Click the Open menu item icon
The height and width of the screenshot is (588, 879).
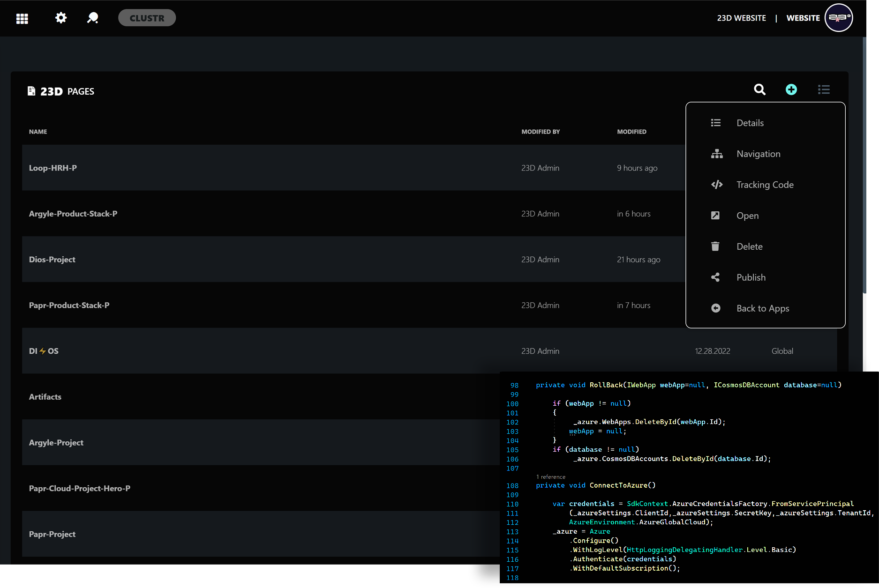[715, 216]
